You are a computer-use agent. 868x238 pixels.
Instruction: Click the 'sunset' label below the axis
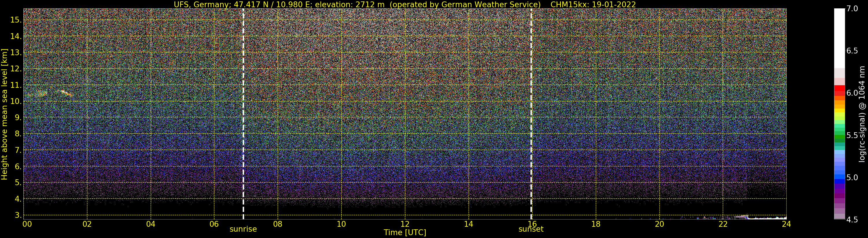tap(531, 229)
